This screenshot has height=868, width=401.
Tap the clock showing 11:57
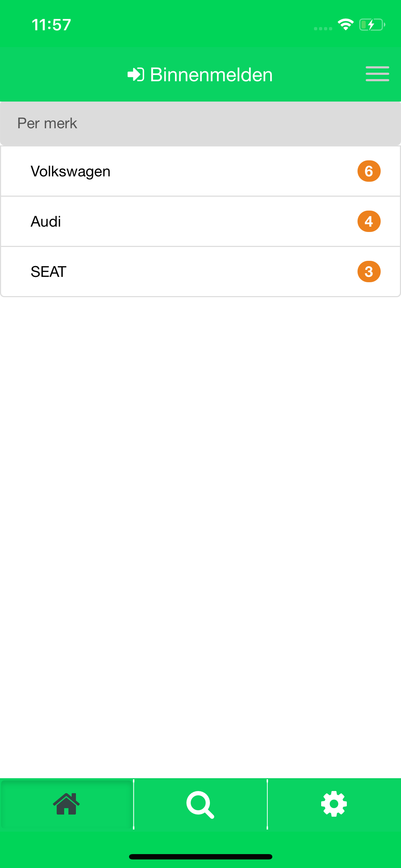[51, 25]
